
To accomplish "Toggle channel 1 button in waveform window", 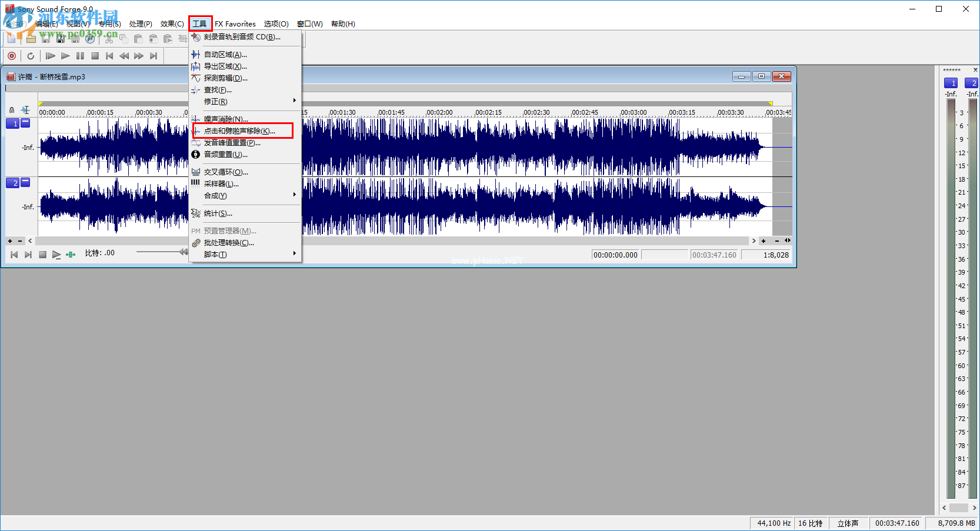I will pyautogui.click(x=12, y=123).
